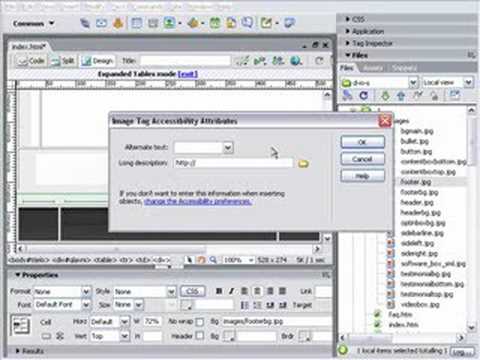
Task: Select the Hand tool in status bar
Action: click(x=201, y=260)
